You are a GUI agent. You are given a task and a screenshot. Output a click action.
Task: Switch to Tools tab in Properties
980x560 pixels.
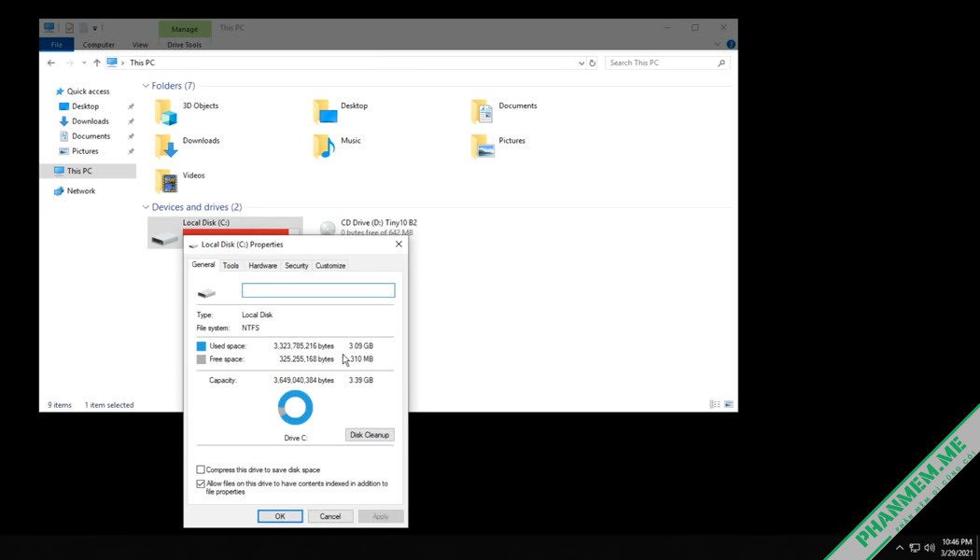[231, 266]
